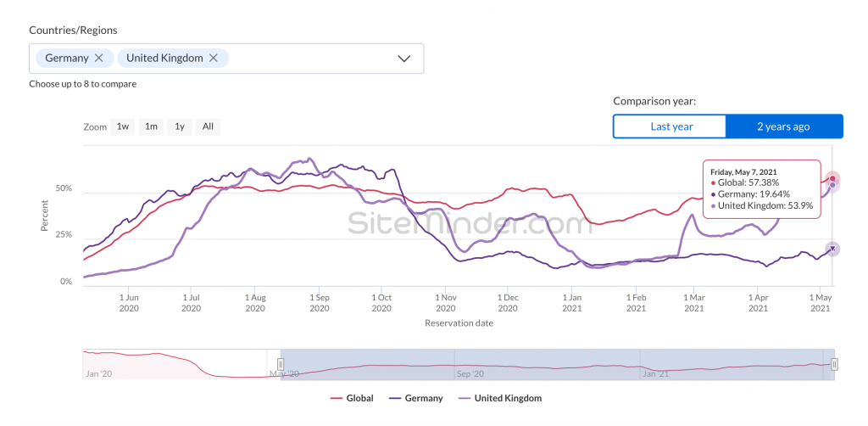Expand the Countries/Regions dropdown chevron
The height and width of the screenshot is (426, 868).
[403, 59]
